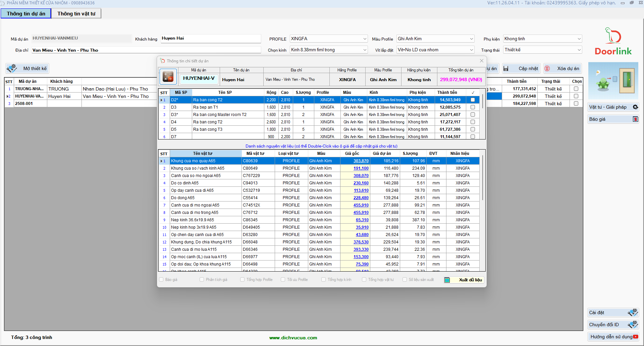Open the www.dichvucua.com link

293,338
